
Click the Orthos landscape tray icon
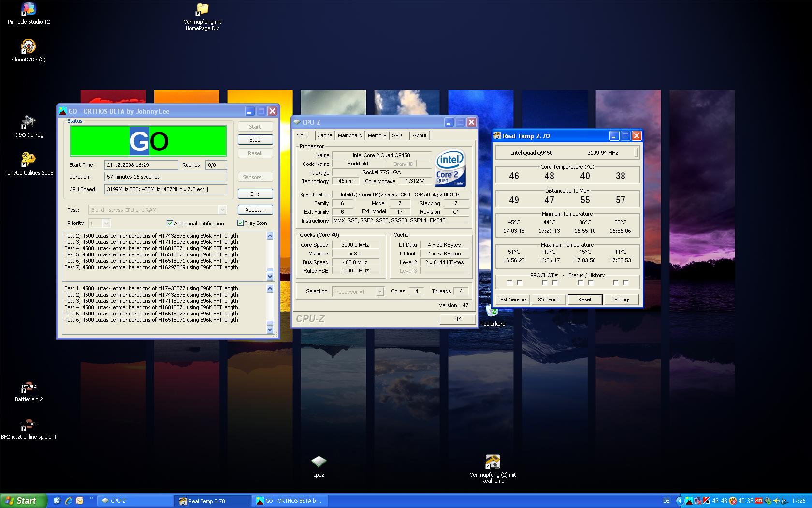[689, 501]
